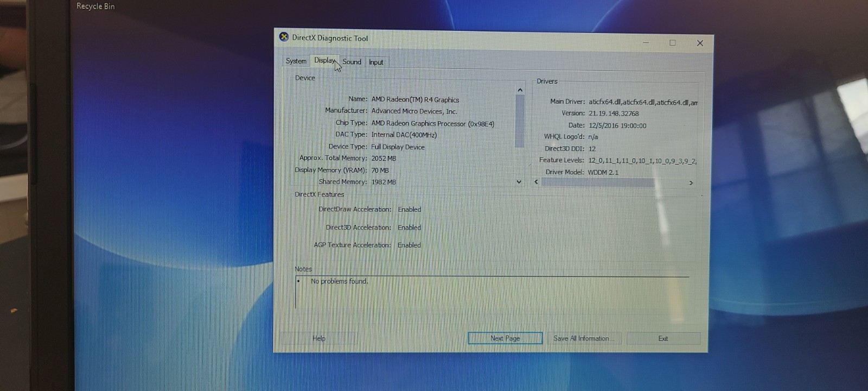The height and width of the screenshot is (391, 868).
Task: Click the Main Driver aticfx64.dll value
Action: pyautogui.click(x=643, y=102)
